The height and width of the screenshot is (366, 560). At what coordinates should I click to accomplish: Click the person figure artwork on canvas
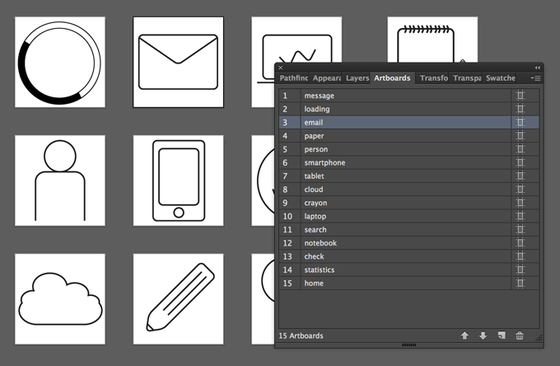(x=60, y=180)
